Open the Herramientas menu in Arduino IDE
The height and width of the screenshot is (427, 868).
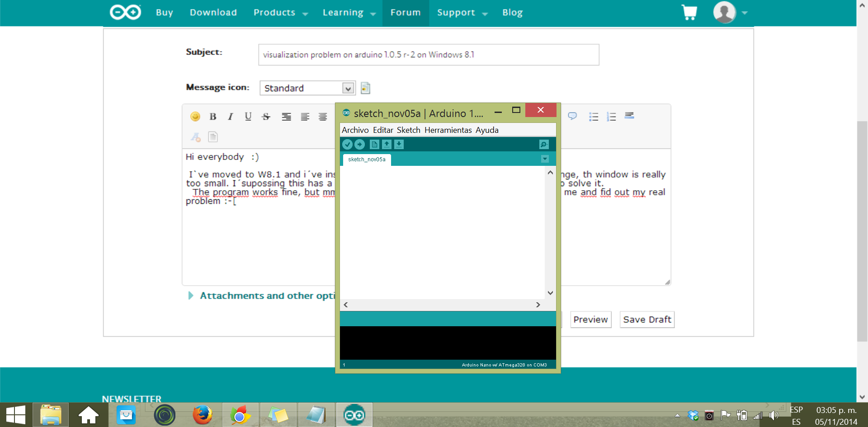[448, 130]
